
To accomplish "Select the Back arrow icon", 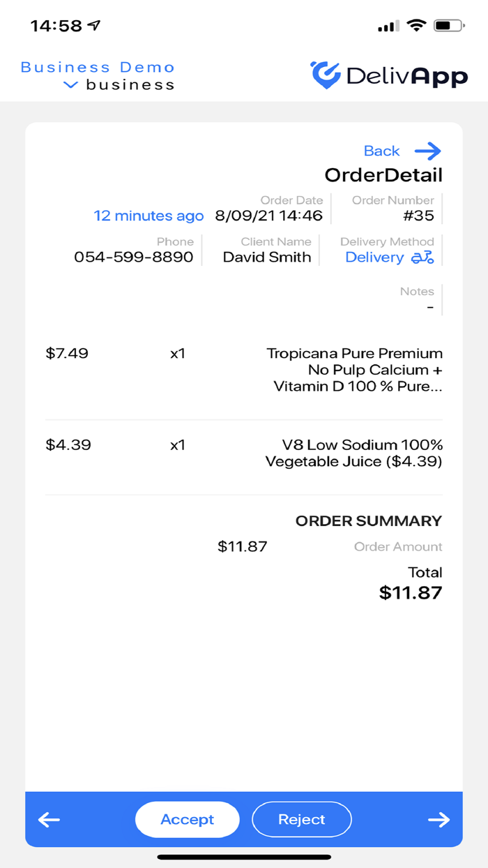I will click(428, 151).
